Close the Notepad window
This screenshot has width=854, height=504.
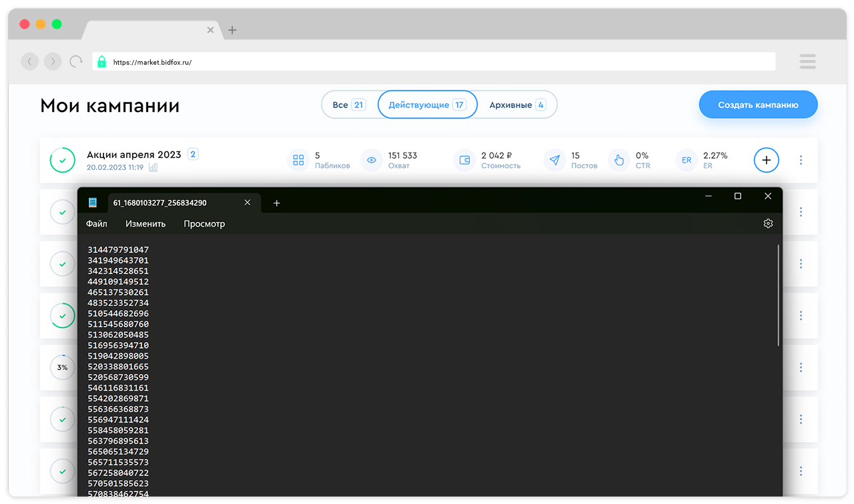coord(768,196)
